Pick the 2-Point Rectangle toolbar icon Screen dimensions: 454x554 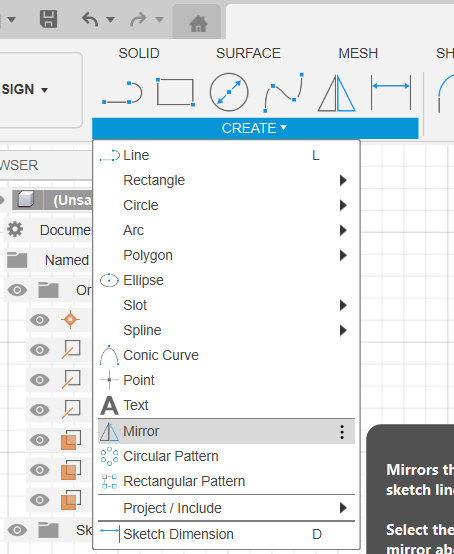pos(175,92)
